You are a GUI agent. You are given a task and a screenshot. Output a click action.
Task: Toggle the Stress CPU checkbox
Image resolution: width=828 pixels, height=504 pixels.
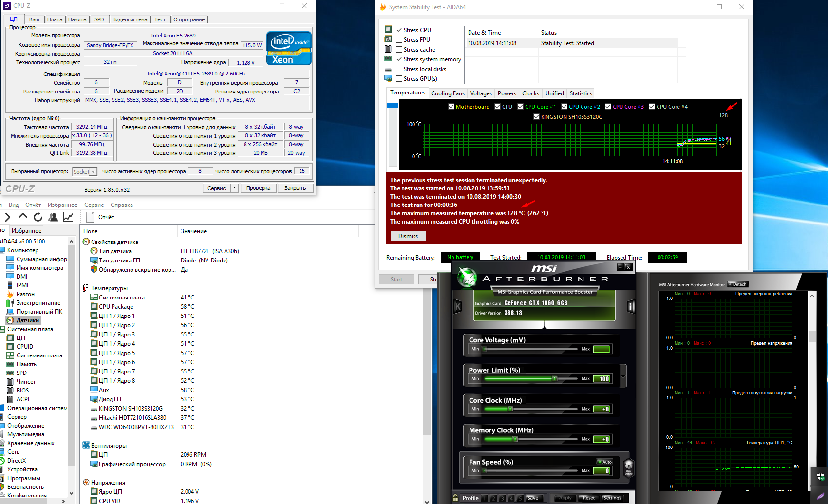399,30
